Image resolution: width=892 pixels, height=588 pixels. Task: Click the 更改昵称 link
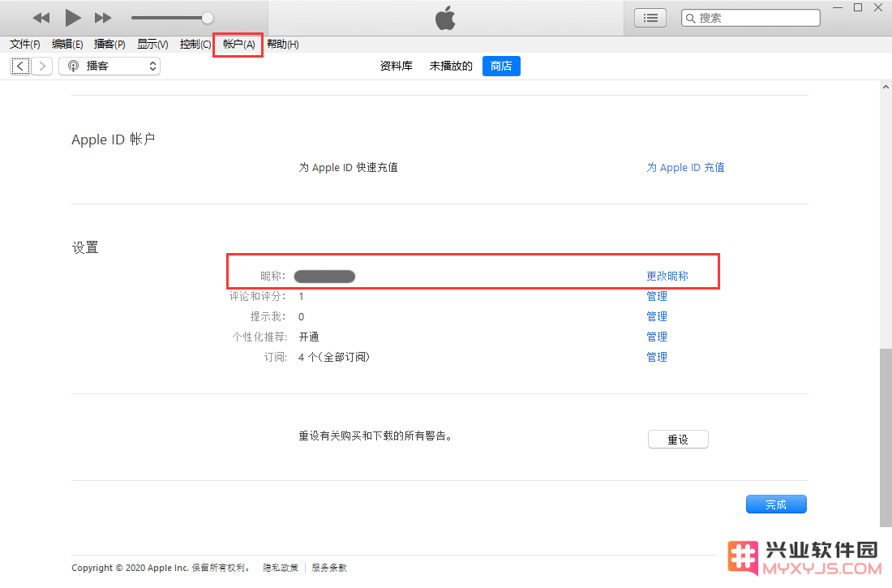tap(667, 276)
